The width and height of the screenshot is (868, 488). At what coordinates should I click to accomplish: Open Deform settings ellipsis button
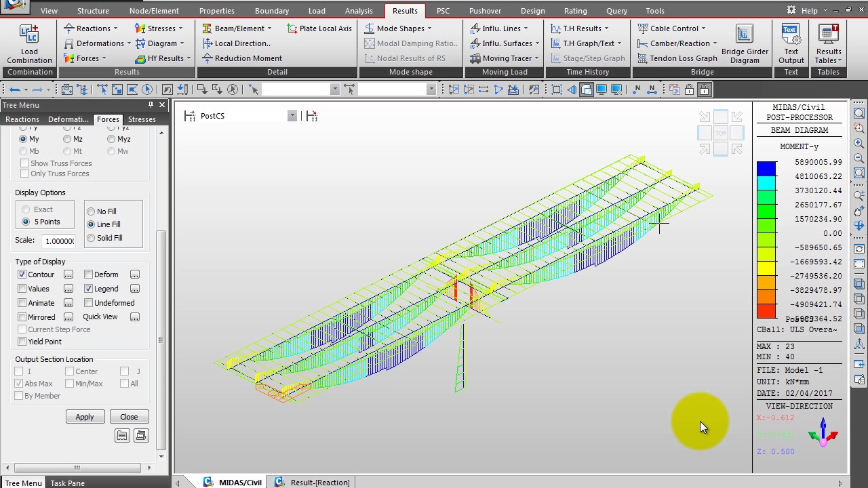135,274
